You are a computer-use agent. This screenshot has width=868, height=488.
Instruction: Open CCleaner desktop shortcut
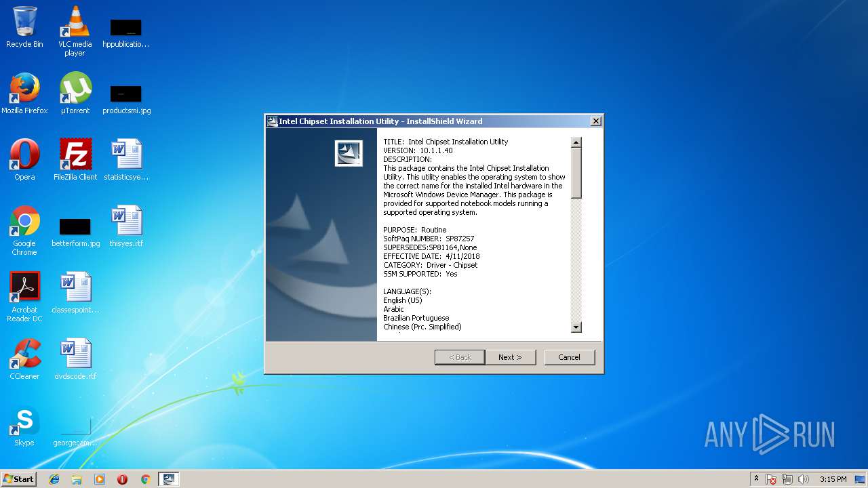[24, 359]
